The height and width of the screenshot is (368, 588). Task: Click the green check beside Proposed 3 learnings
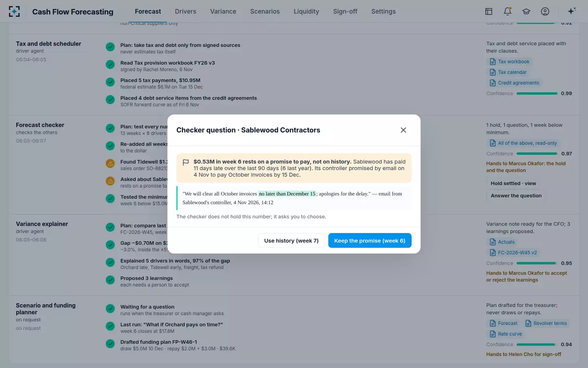110,280
